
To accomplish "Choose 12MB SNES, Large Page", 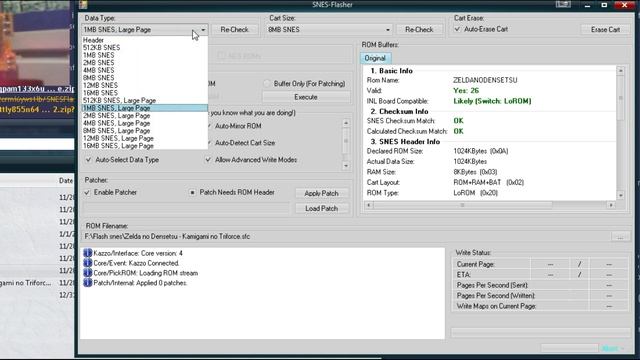I will pos(118,138).
